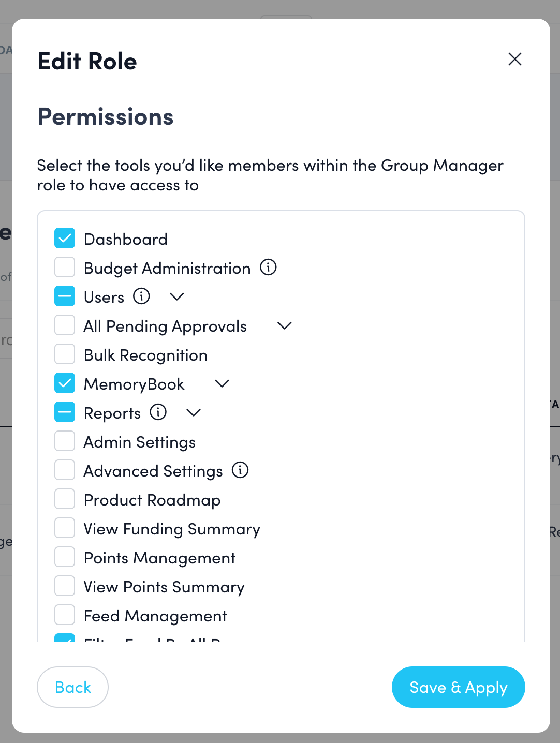Enable Admin Settings access
Image resolution: width=560 pixels, height=743 pixels.
coord(65,441)
